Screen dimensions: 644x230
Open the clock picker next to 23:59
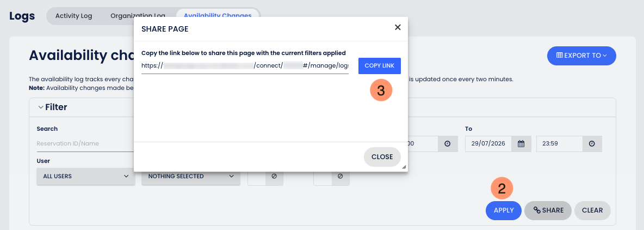pos(592,143)
